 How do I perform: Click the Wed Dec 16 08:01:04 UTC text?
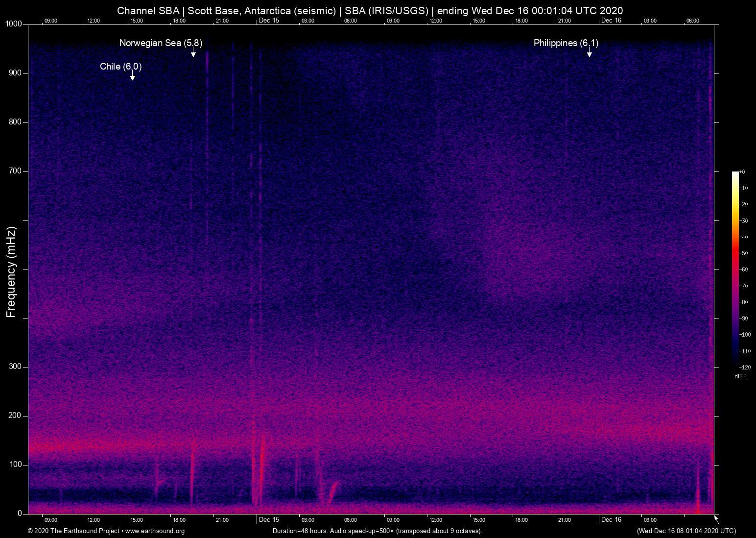685,531
